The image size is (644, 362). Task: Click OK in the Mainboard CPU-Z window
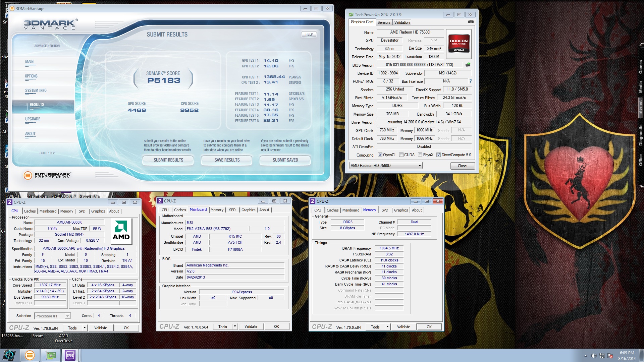tap(276, 326)
